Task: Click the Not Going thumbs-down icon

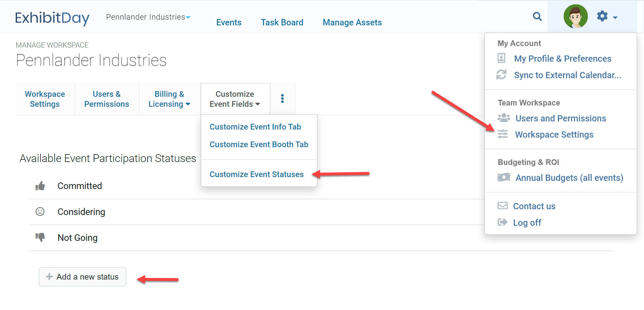Action: [x=40, y=237]
